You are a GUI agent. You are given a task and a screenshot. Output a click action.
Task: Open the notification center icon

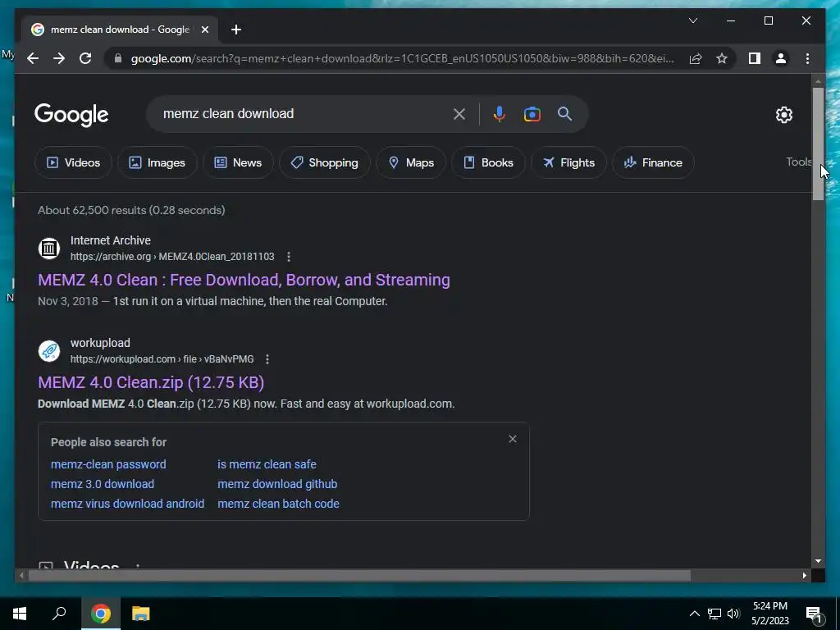(815, 614)
